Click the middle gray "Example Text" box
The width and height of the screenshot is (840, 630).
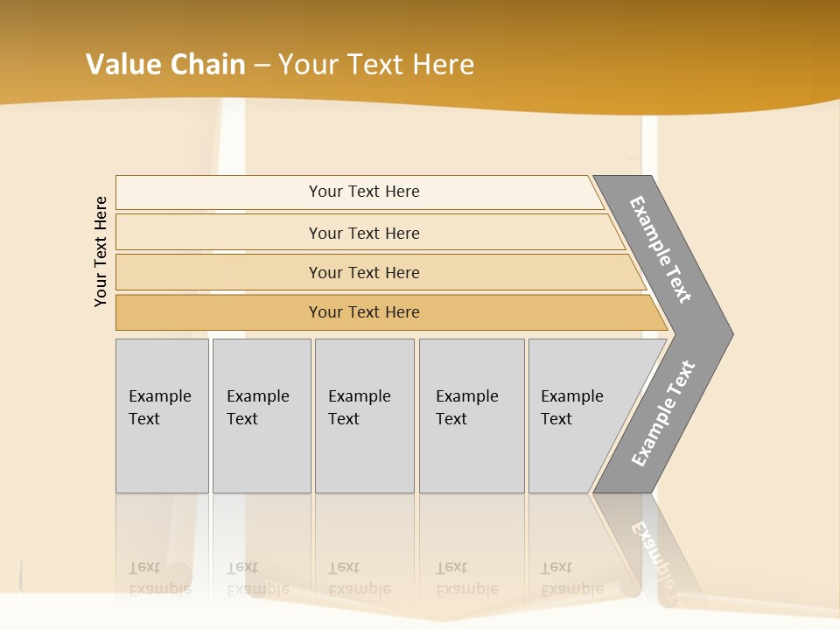pos(363,416)
